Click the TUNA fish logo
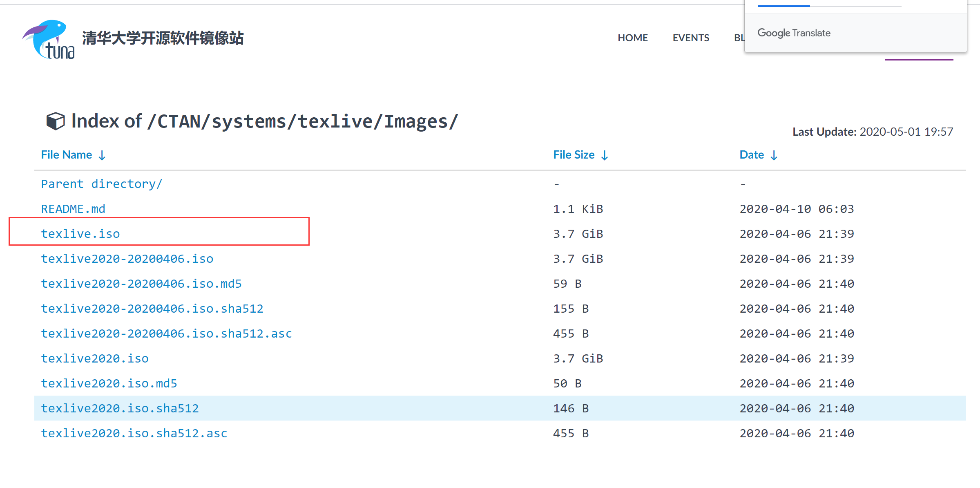Image resolution: width=980 pixels, height=488 pixels. [48, 39]
